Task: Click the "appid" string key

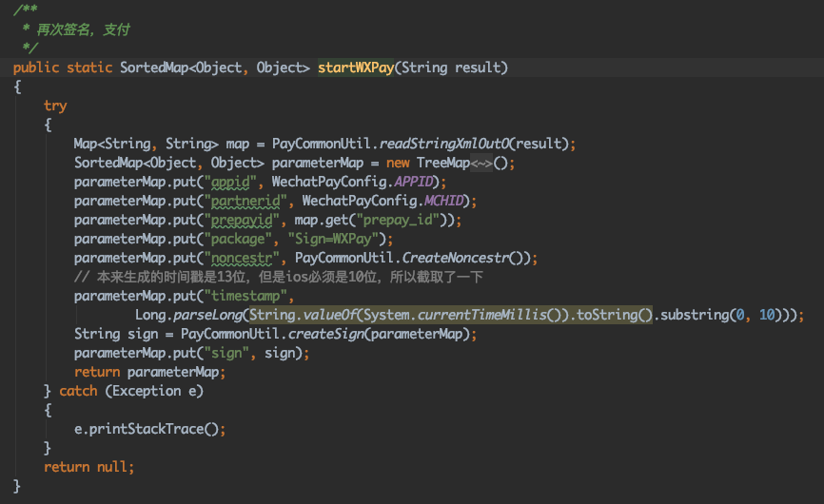Action: [x=230, y=182]
